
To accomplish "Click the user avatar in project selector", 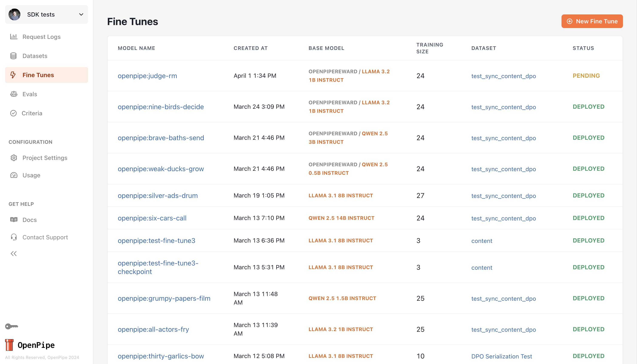I will point(14,14).
